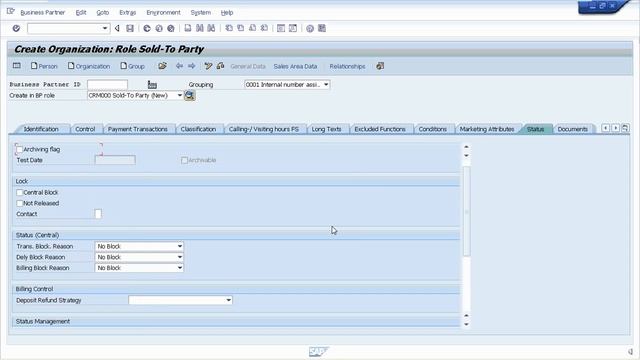This screenshot has height=360, width=640.
Task: Switch to the Identification tab
Action: click(x=41, y=129)
